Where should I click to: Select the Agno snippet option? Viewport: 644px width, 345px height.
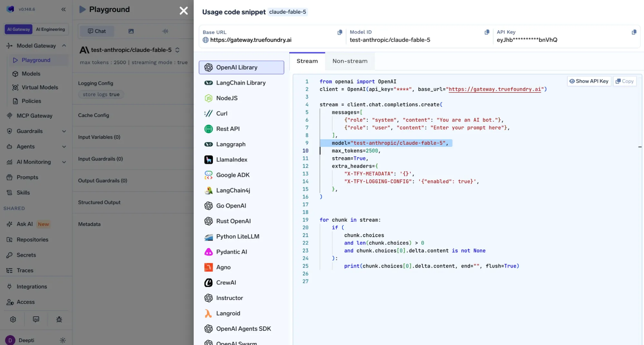(241, 267)
